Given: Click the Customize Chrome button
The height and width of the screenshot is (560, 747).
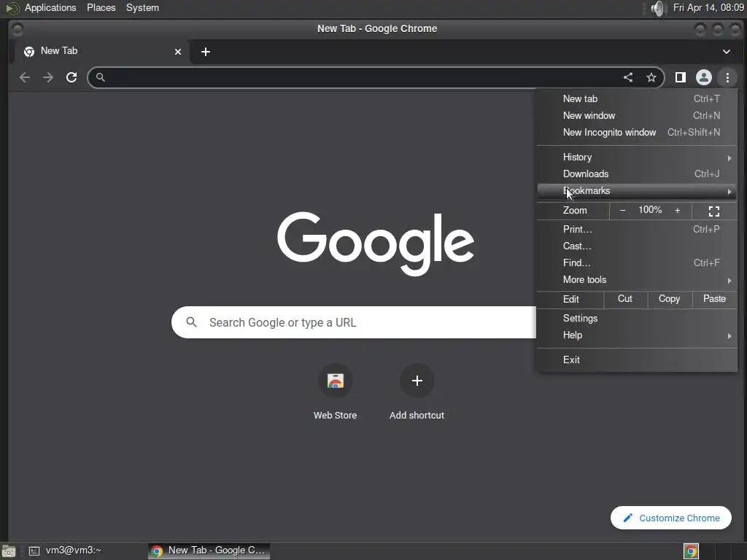Looking at the screenshot, I should point(671,518).
